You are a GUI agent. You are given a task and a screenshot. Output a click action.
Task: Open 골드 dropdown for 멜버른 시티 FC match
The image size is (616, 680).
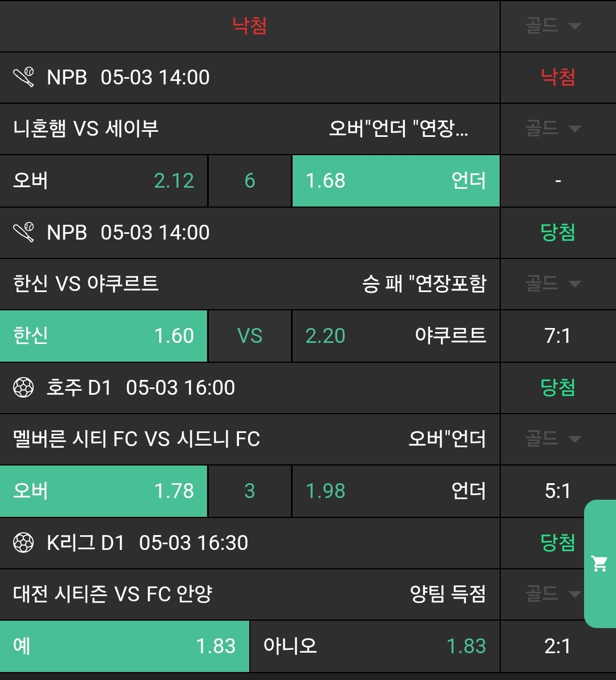tap(553, 439)
